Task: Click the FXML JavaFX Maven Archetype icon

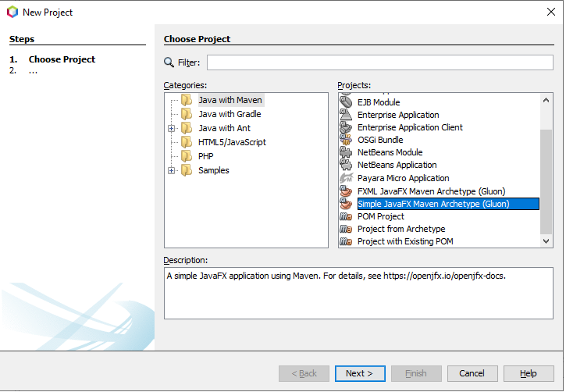Action: (346, 191)
